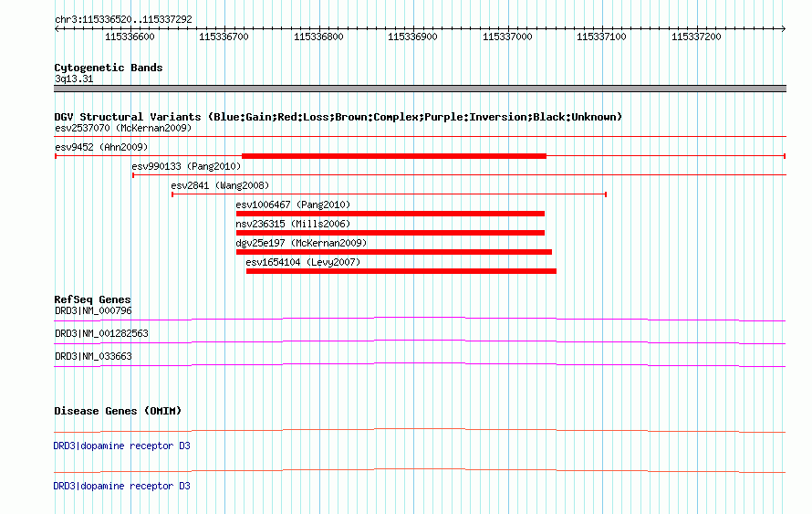The height and width of the screenshot is (514, 812).
Task: Click the Cytogenetic Bands track title
Action: (109, 68)
